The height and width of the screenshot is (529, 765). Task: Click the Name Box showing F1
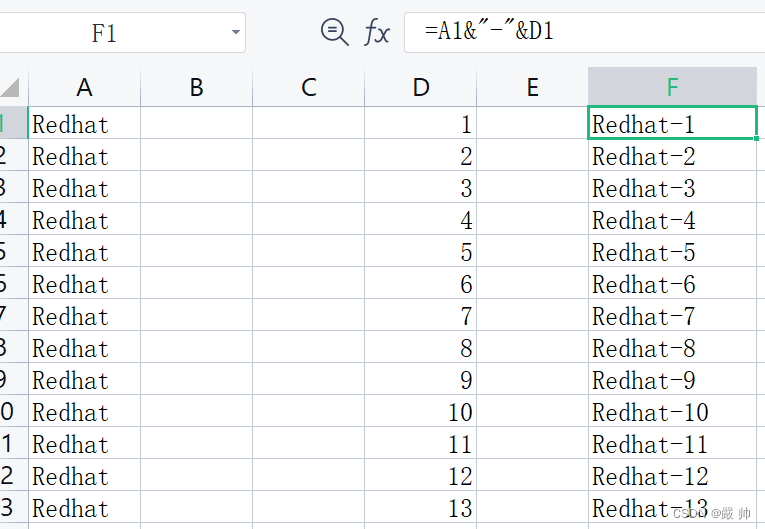(122, 33)
